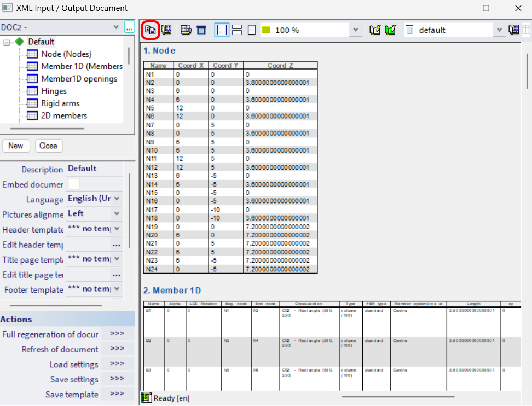The height and width of the screenshot is (406, 532).
Task: Click the table grid icon at toolbar far right
Action: click(525, 30)
